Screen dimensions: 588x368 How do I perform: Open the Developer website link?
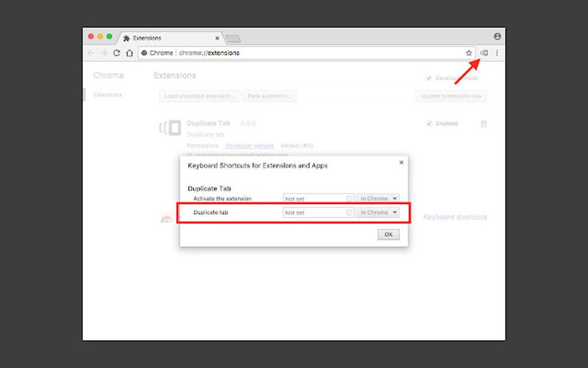click(x=249, y=145)
